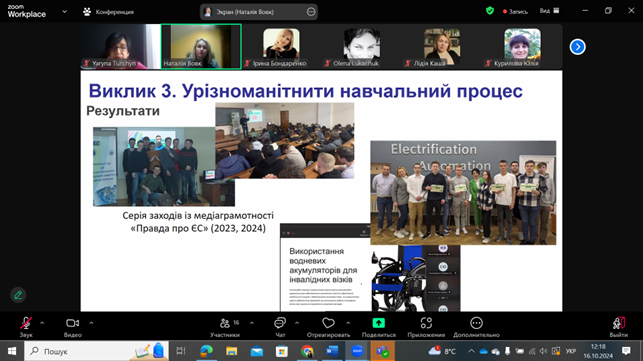
Task: Click Zoom icon on taskbar
Action: (357, 351)
